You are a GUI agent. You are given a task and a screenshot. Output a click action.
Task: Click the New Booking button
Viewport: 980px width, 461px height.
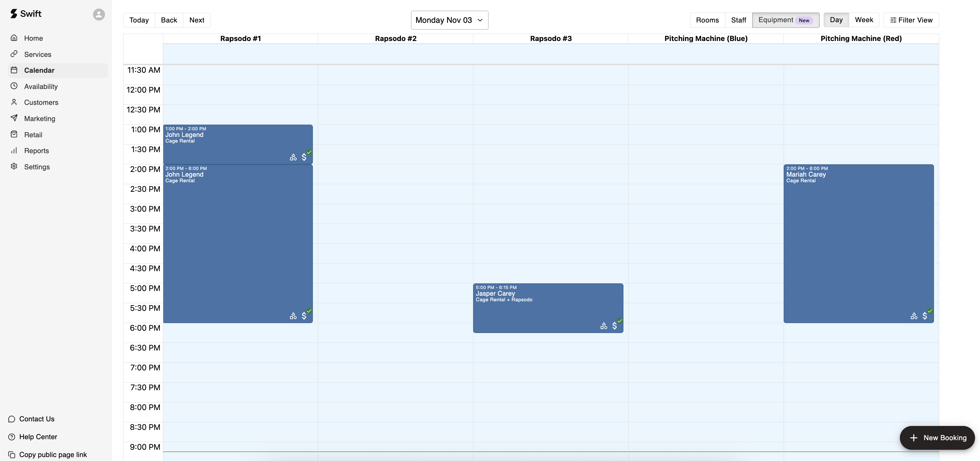(937, 438)
